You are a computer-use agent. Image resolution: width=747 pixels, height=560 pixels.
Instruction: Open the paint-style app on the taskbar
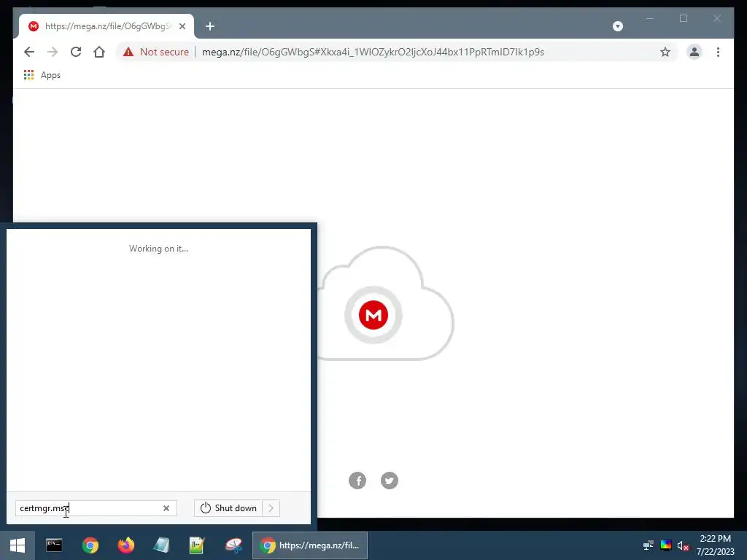point(233,545)
